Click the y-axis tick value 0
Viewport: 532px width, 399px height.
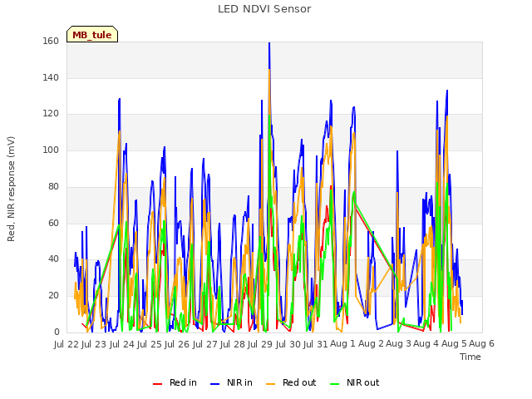tap(57, 332)
